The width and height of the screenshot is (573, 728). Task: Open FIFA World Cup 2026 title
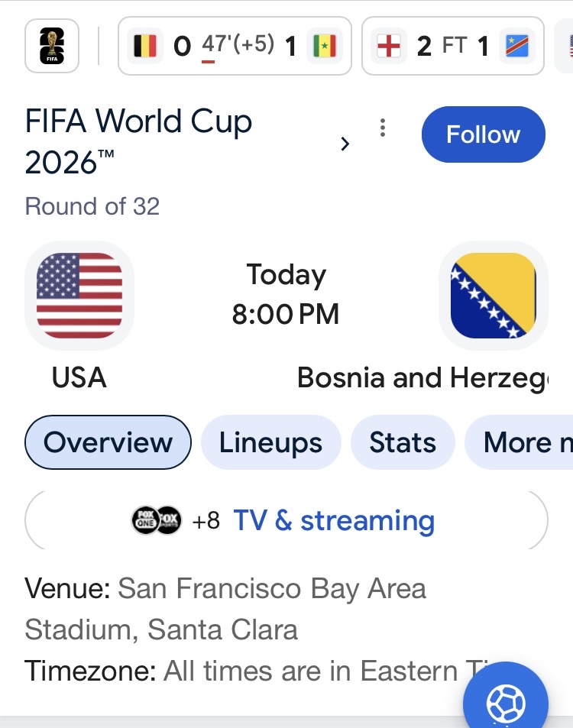click(138, 141)
